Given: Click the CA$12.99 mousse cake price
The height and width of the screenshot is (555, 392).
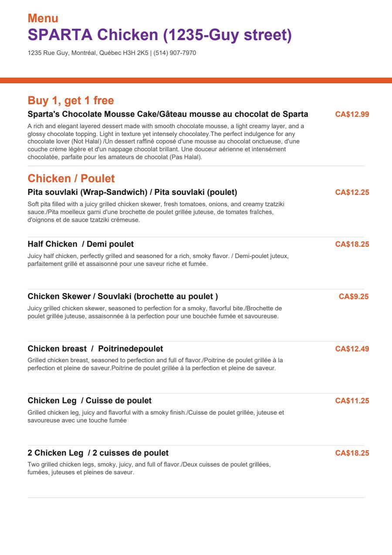Looking at the screenshot, I should click(x=352, y=114).
